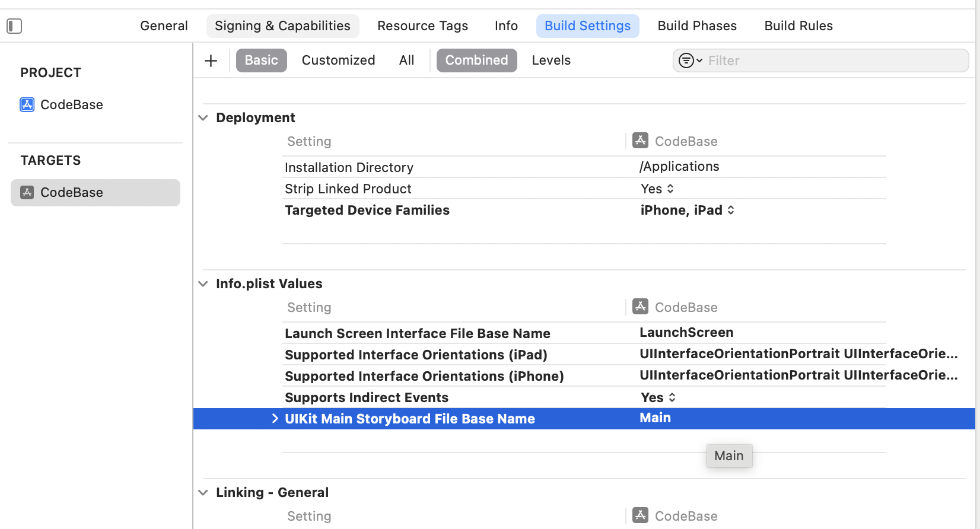Click the /Applications value

click(x=679, y=167)
